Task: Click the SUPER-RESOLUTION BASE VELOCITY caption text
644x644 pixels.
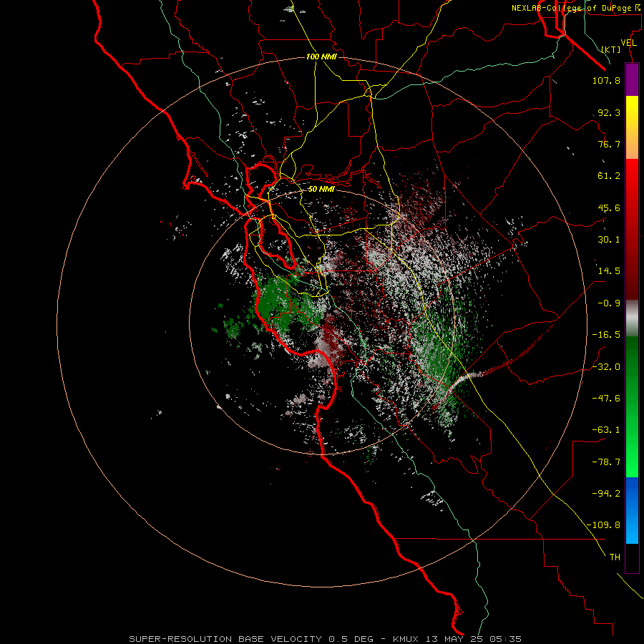Action: pos(326,639)
